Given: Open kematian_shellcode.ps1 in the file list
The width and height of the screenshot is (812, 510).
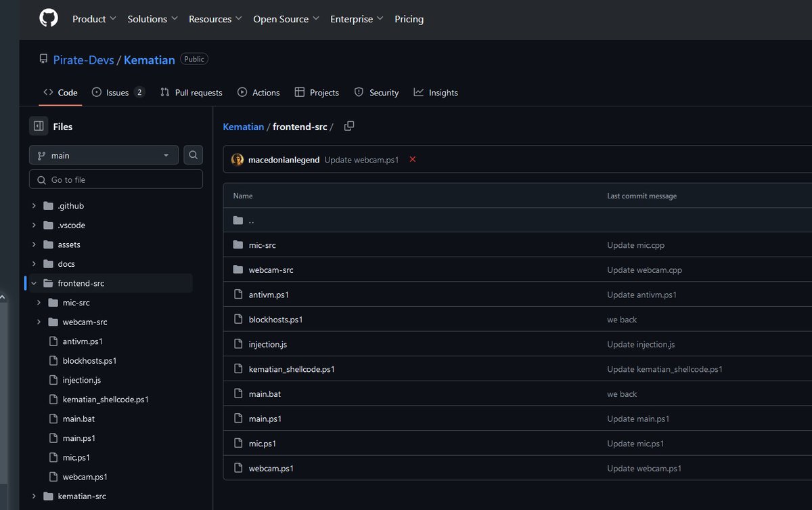Looking at the screenshot, I should (x=292, y=369).
